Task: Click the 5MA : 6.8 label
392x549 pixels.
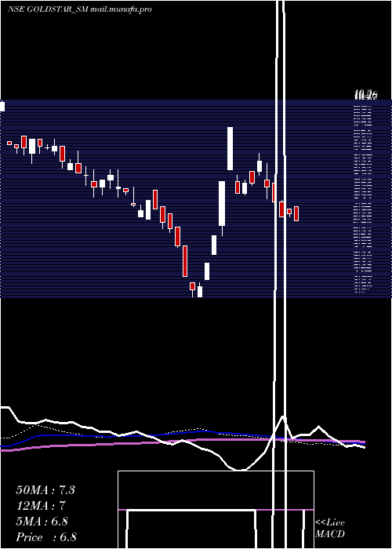Action: point(42,522)
